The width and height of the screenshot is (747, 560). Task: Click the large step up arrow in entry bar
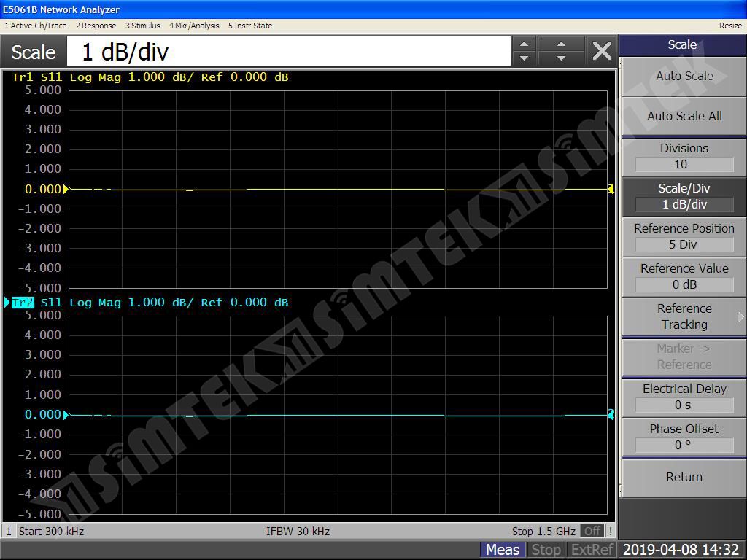pyautogui.click(x=561, y=44)
